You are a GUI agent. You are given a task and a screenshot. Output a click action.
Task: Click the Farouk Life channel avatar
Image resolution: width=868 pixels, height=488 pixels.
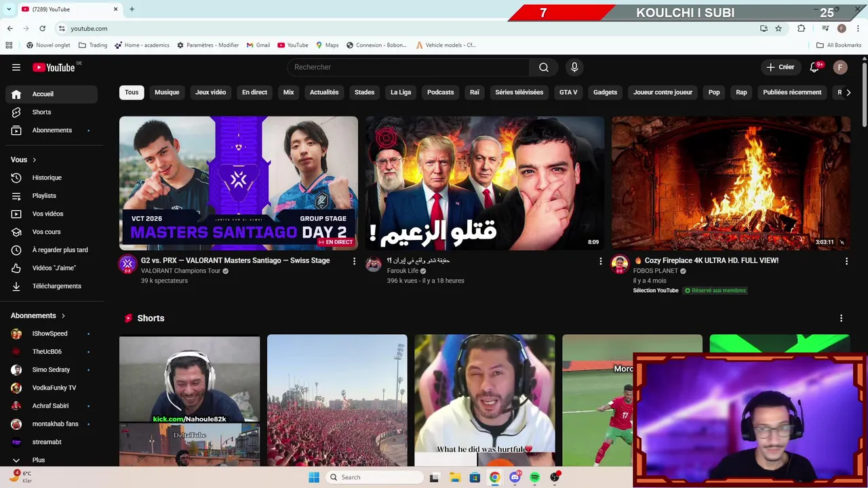pos(374,264)
